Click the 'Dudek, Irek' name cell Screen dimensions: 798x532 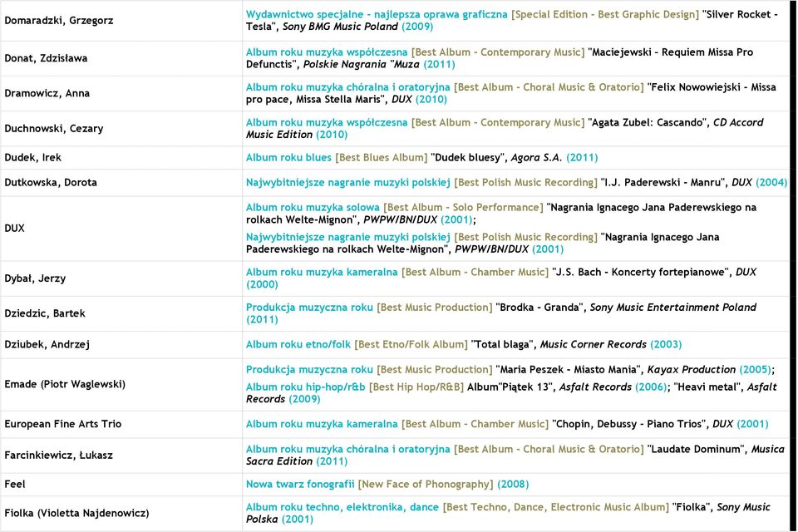(x=121, y=157)
